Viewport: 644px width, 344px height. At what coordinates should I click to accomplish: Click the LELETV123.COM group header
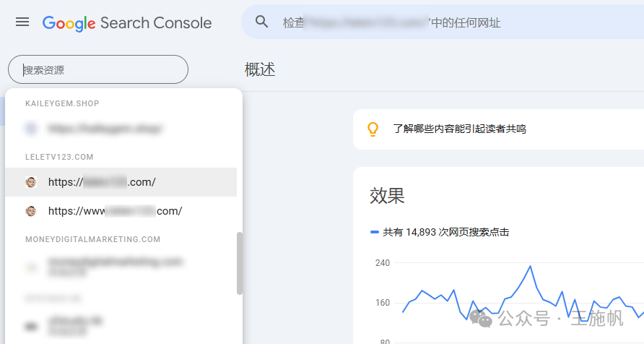(59, 157)
